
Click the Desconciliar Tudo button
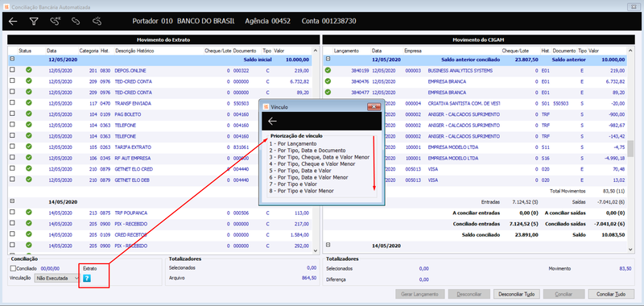[x=516, y=294]
